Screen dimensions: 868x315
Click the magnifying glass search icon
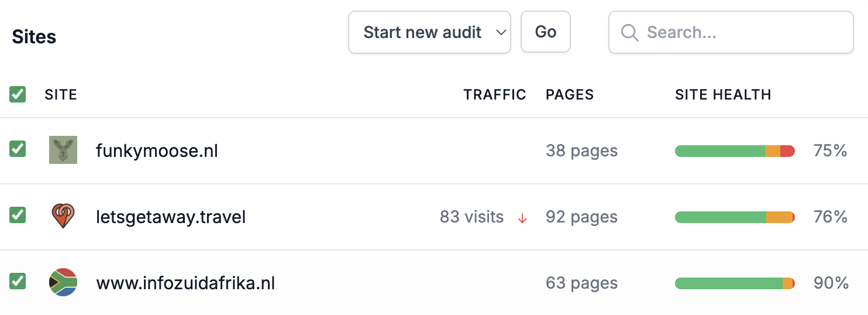629,33
